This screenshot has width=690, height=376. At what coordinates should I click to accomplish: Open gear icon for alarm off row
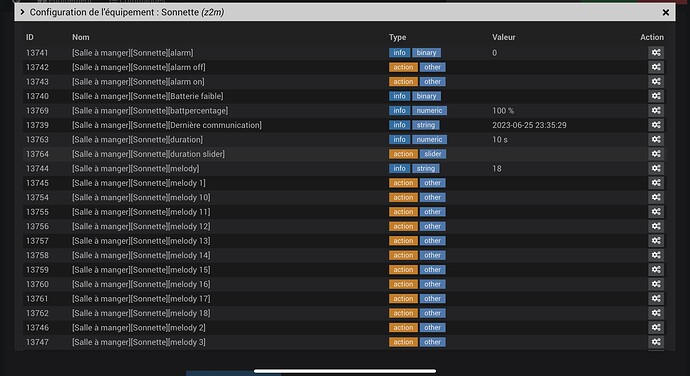656,67
